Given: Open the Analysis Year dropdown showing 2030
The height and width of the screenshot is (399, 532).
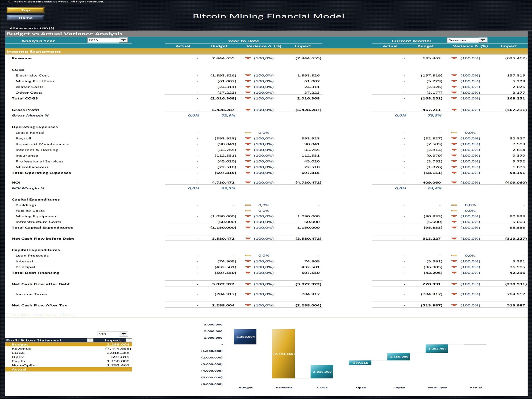Looking at the screenshot, I should click(124, 40).
